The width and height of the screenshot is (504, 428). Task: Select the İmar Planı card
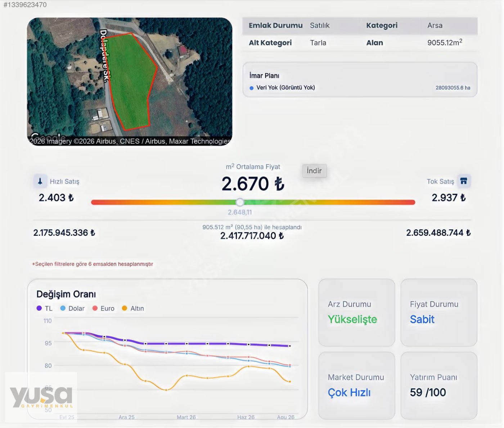pos(360,80)
